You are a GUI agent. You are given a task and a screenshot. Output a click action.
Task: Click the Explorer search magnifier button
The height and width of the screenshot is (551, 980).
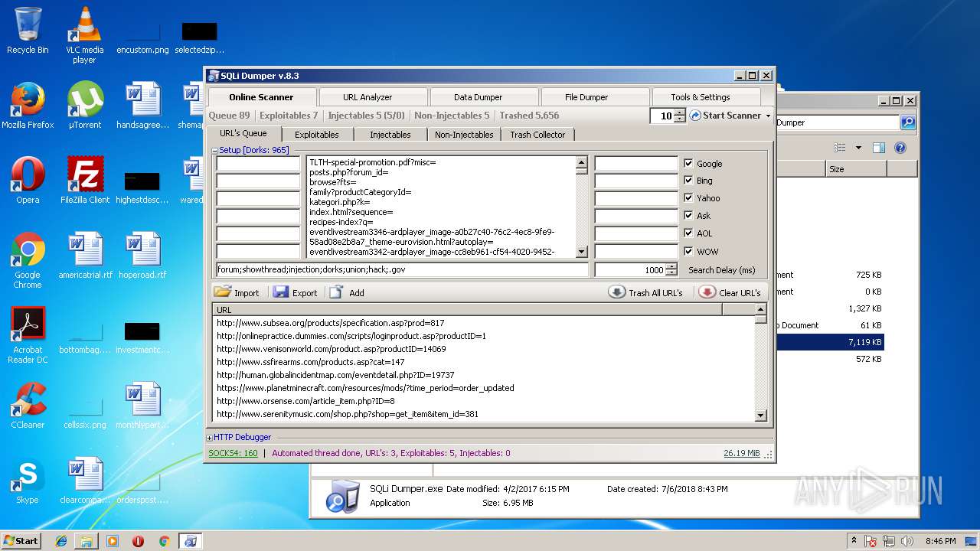pyautogui.click(x=907, y=122)
